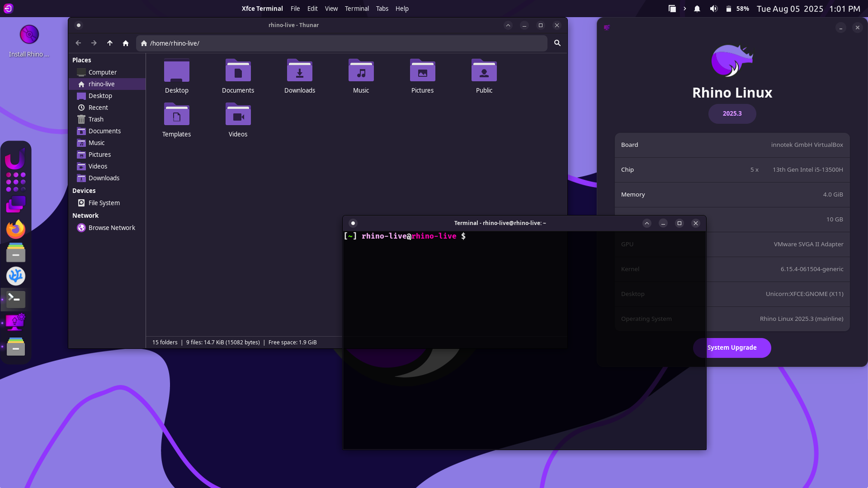Image resolution: width=868 pixels, height=488 pixels.
Task: Open the terminal icon in the dock
Action: (x=16, y=299)
